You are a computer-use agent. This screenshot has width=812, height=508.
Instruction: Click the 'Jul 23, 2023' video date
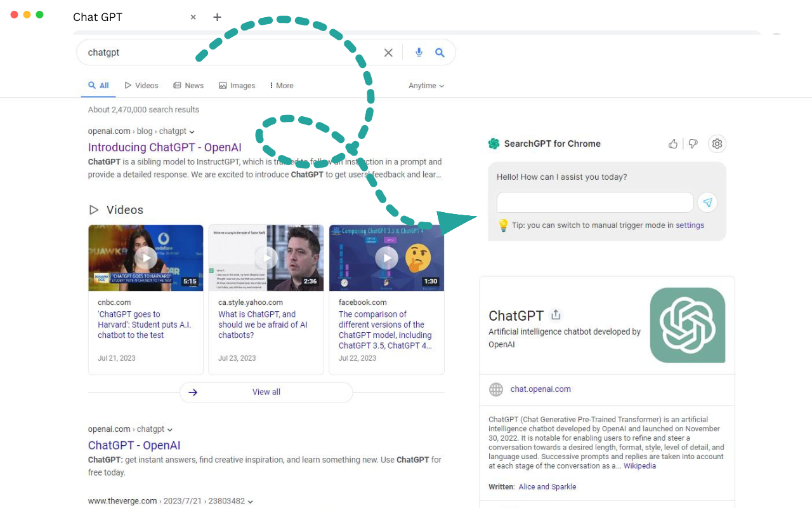point(237,358)
